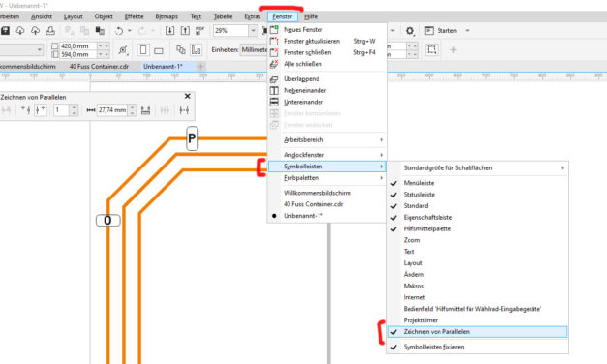The height and width of the screenshot is (364, 607).
Task: Click the cloud download icon
Action: coord(20,31)
